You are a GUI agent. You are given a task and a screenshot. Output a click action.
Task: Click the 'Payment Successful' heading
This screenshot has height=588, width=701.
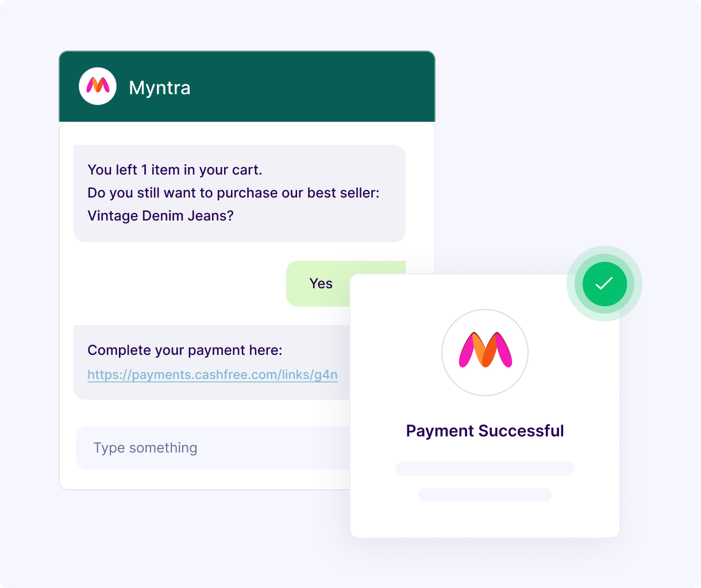(485, 431)
